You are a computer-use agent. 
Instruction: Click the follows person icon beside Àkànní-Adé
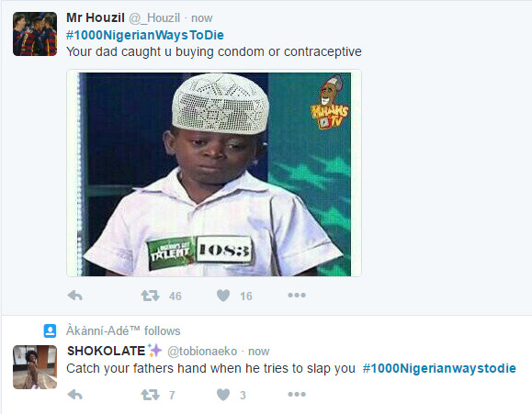point(50,330)
